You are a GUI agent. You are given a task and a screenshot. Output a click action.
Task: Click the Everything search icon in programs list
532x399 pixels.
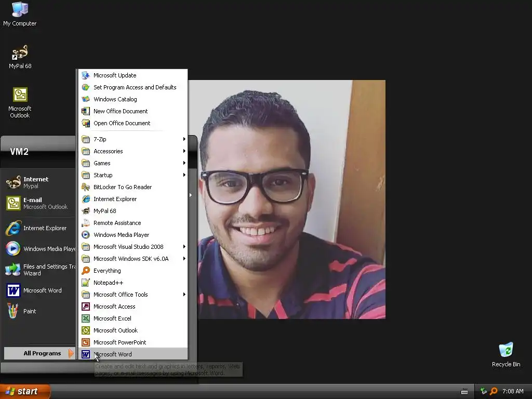[x=86, y=270]
